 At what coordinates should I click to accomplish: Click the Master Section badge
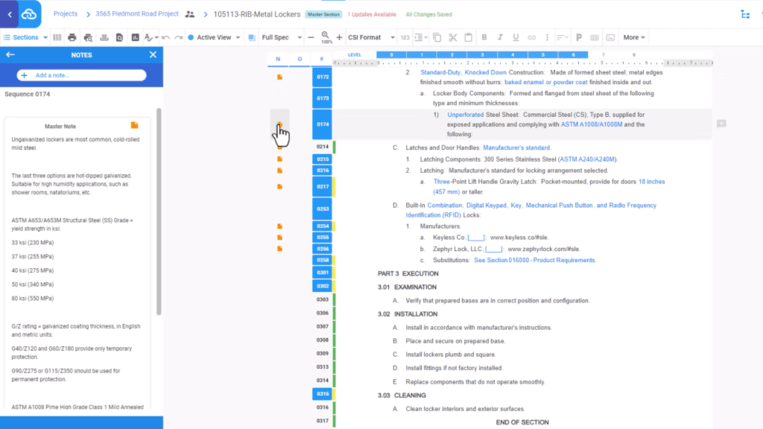point(324,15)
